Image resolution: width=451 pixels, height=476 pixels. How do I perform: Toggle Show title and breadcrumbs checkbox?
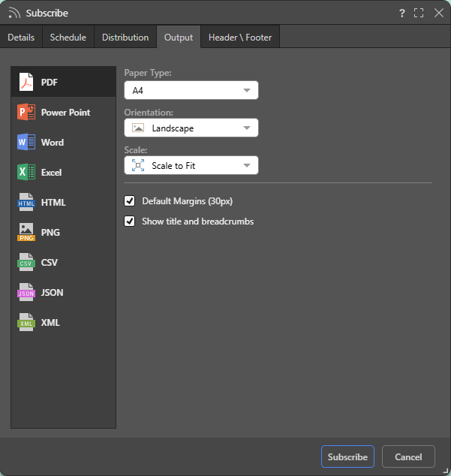[130, 221]
